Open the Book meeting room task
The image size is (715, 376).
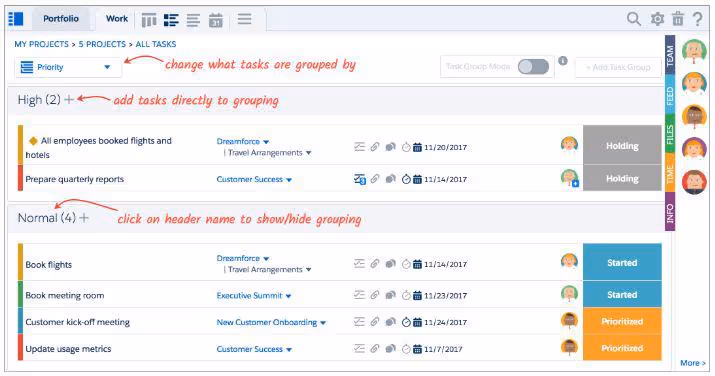(x=65, y=295)
